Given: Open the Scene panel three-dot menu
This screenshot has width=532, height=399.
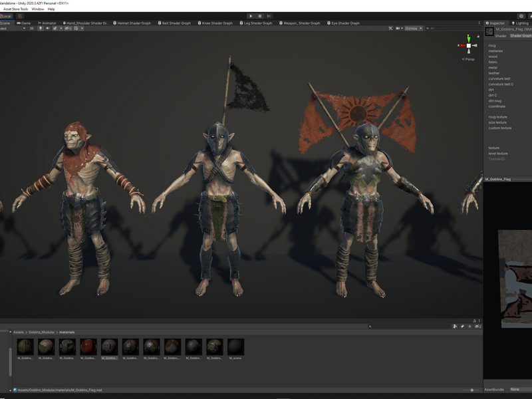Looking at the screenshot, I should [479, 23].
